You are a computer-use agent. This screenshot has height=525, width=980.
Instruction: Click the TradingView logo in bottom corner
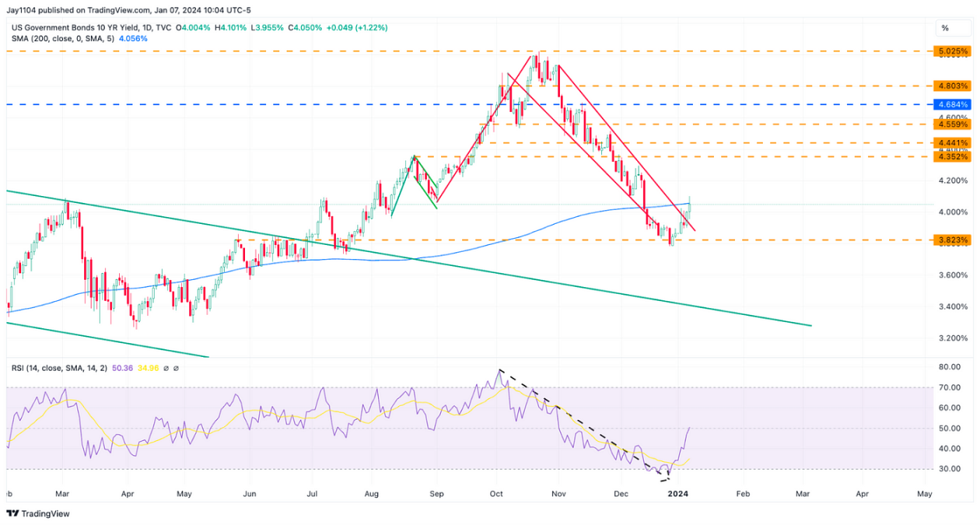pos(38,513)
